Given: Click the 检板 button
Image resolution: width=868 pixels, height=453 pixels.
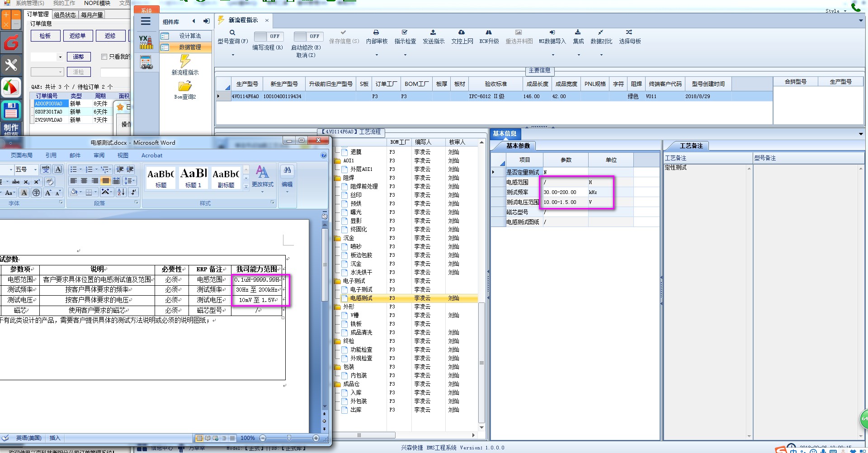Looking at the screenshot, I should 45,36.
